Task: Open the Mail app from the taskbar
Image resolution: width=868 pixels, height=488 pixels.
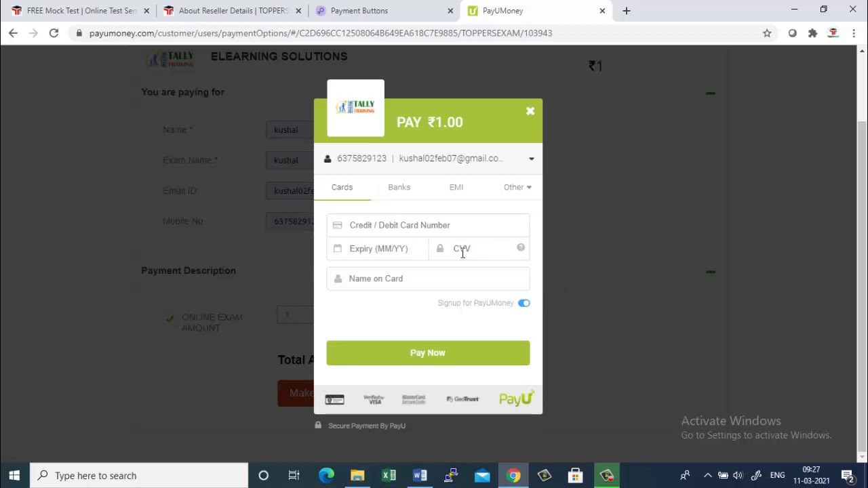Action: coord(482,476)
